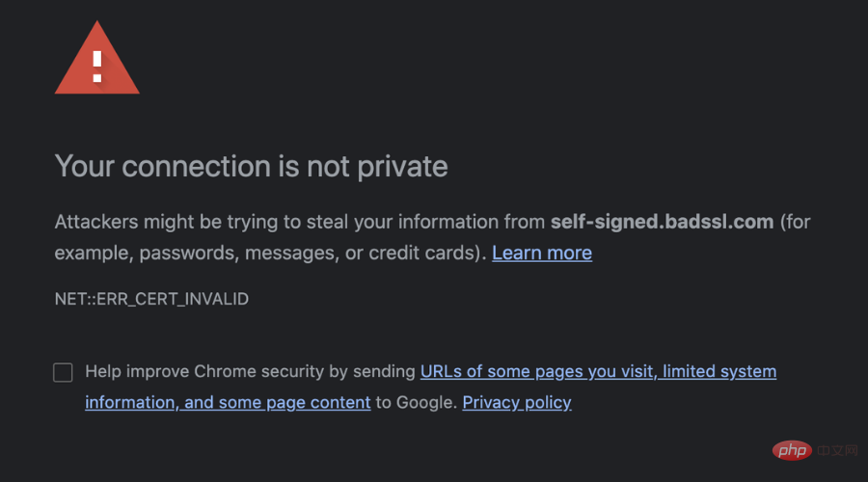
Task: Open the Learn more link
Action: pyautogui.click(x=542, y=253)
